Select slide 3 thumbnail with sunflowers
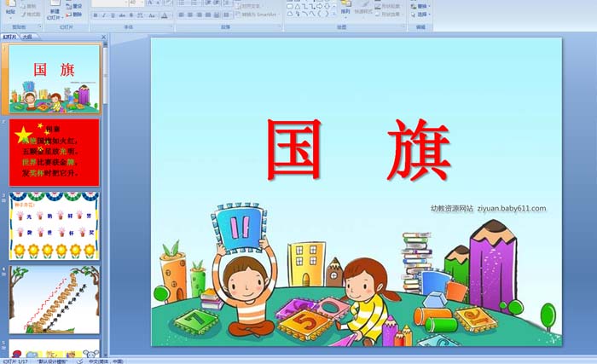This screenshot has width=597, height=364. pyautogui.click(x=54, y=226)
